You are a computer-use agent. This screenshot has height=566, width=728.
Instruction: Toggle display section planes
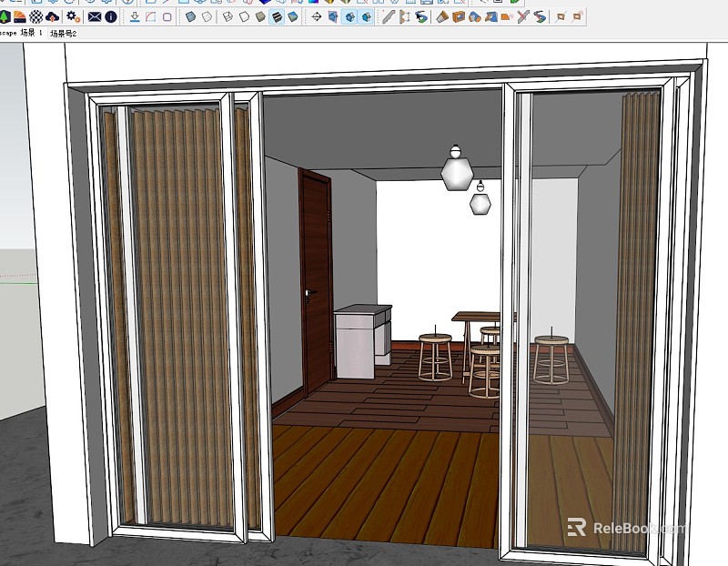333,17
